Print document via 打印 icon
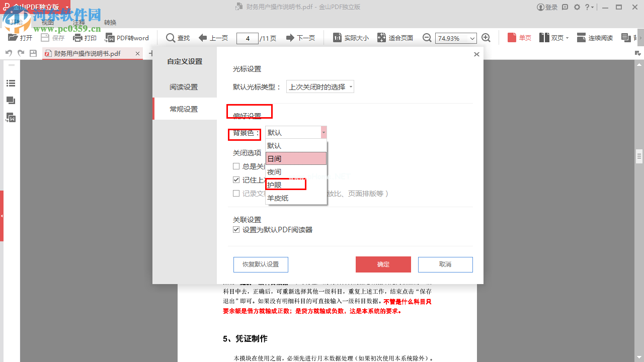This screenshot has height=362, width=644. click(85, 38)
